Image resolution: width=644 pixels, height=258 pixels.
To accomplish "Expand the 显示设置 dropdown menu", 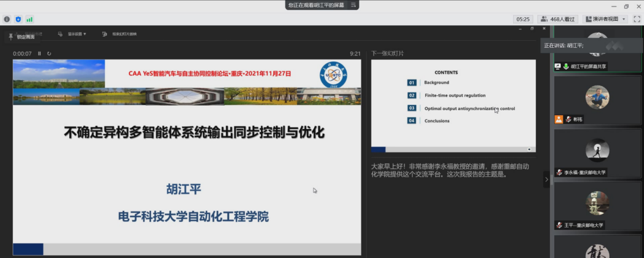I will 73,34.
